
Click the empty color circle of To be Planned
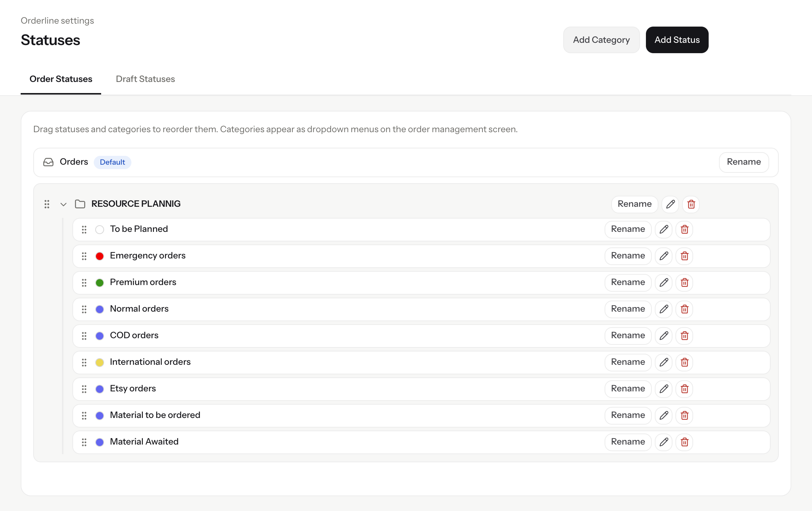click(100, 230)
